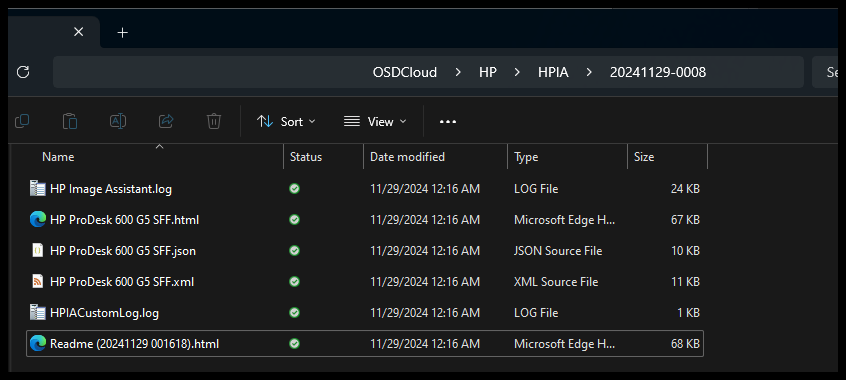The height and width of the screenshot is (380, 846).
Task: Click 67 KB size cell
Action: click(x=685, y=220)
